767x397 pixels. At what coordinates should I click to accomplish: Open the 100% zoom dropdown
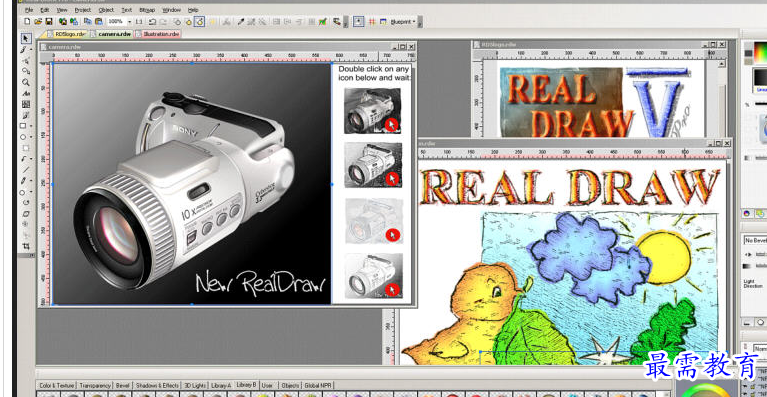pos(130,22)
